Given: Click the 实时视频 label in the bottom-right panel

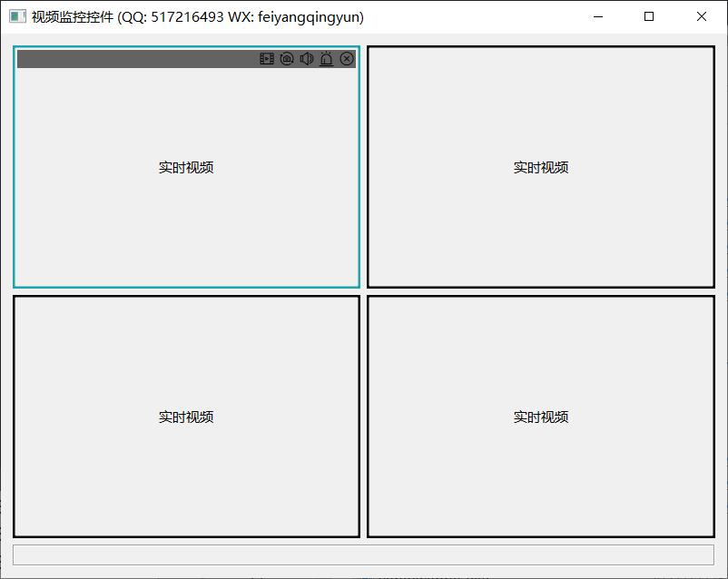Looking at the screenshot, I should click(541, 417).
